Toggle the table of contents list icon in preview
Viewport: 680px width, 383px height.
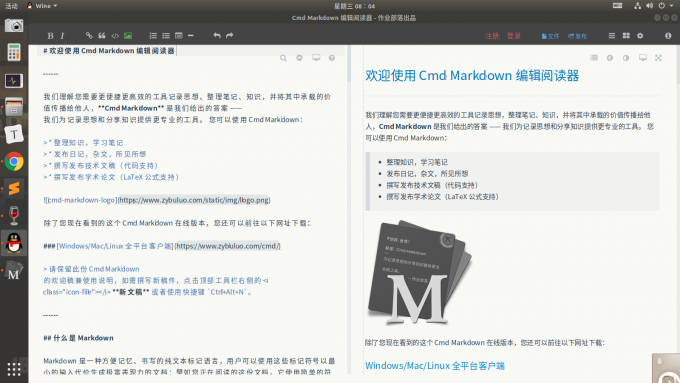point(594,58)
